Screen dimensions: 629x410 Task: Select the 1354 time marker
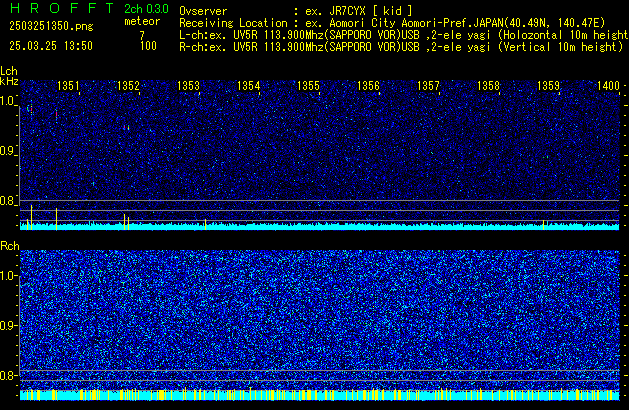pos(248,86)
